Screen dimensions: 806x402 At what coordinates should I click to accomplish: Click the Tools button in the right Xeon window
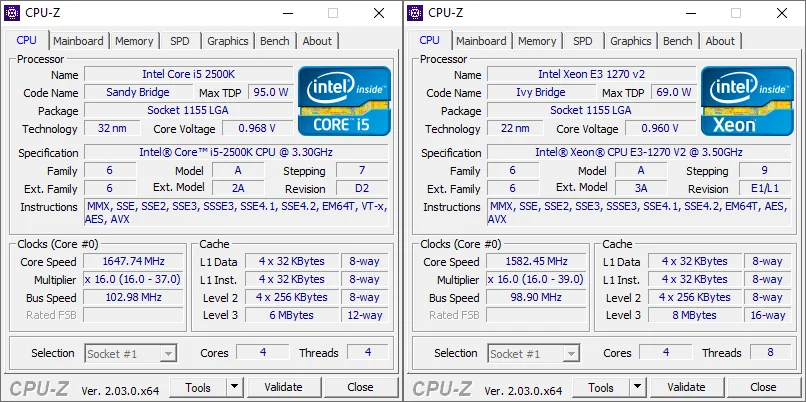(601, 388)
